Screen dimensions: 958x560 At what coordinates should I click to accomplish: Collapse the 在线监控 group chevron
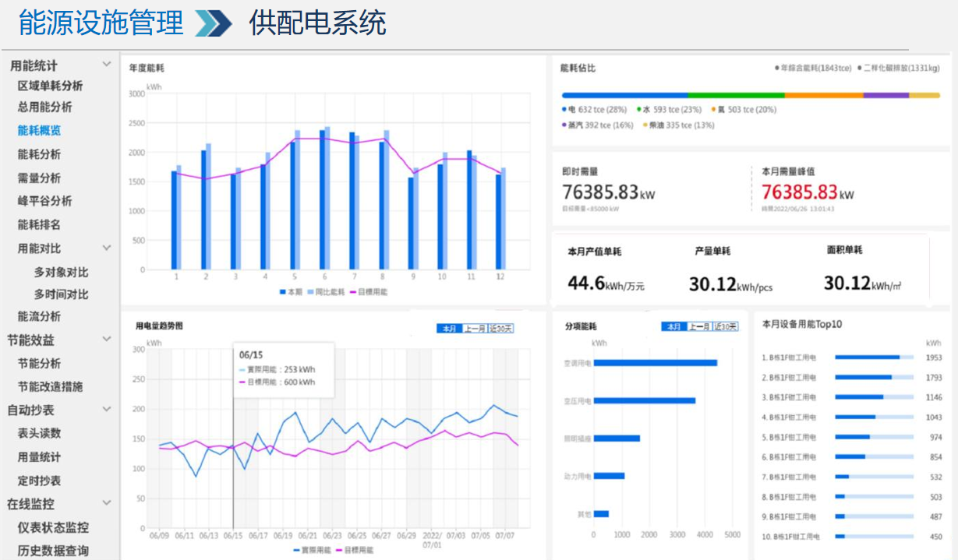[x=107, y=504]
